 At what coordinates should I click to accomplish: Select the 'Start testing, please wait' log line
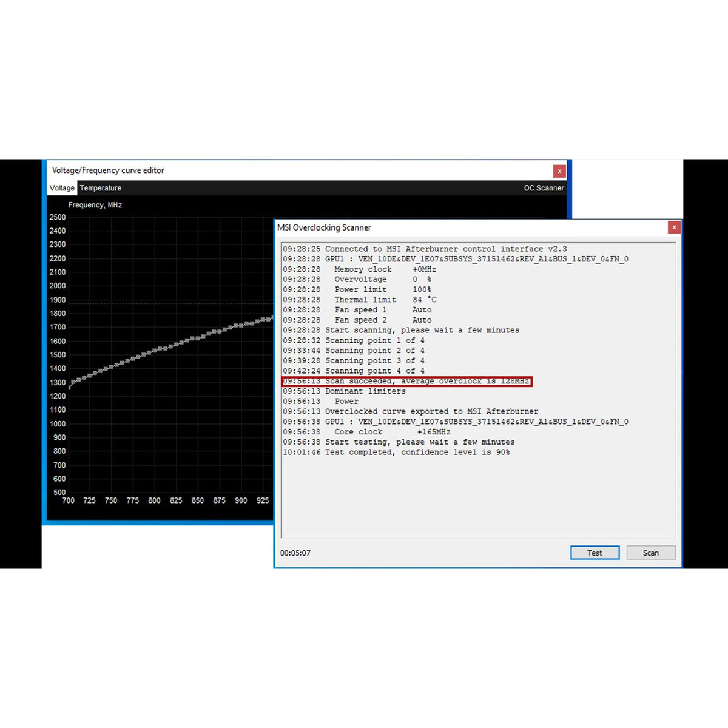pyautogui.click(x=399, y=442)
